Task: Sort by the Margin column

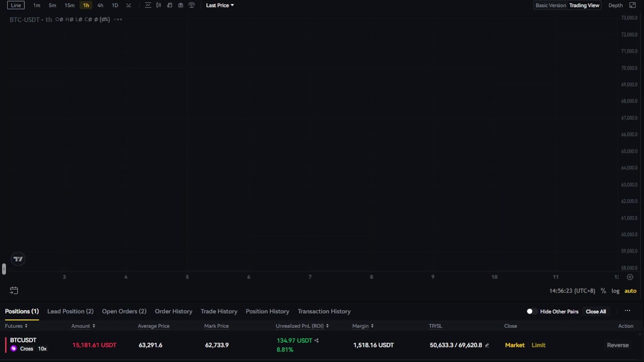Action: pyautogui.click(x=363, y=326)
